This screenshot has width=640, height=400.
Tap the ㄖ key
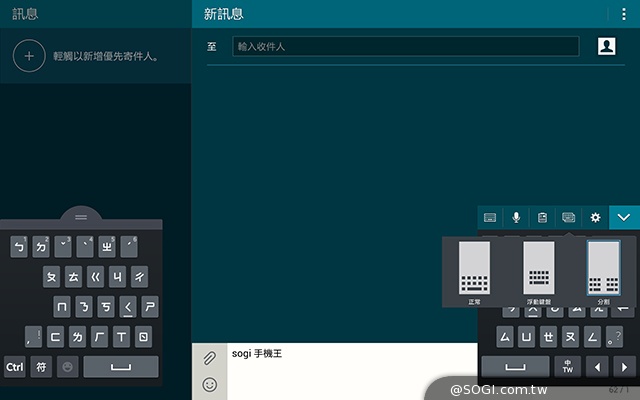click(144, 337)
